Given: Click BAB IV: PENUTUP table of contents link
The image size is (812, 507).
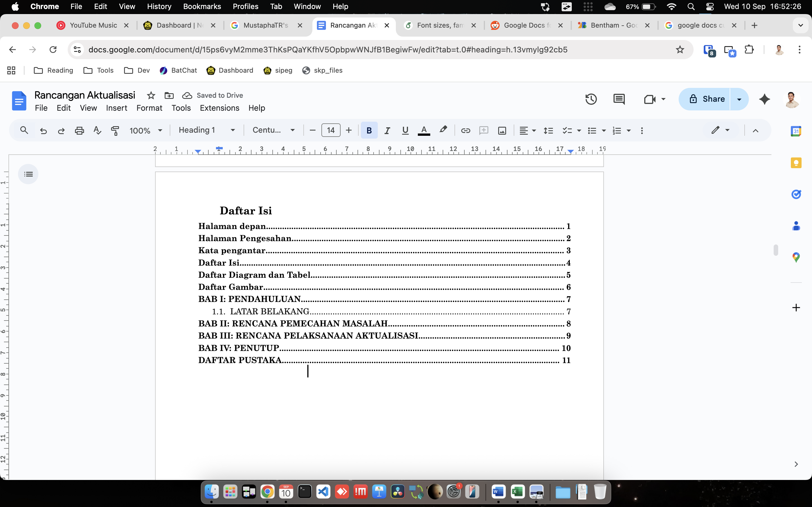Looking at the screenshot, I should tap(239, 348).
